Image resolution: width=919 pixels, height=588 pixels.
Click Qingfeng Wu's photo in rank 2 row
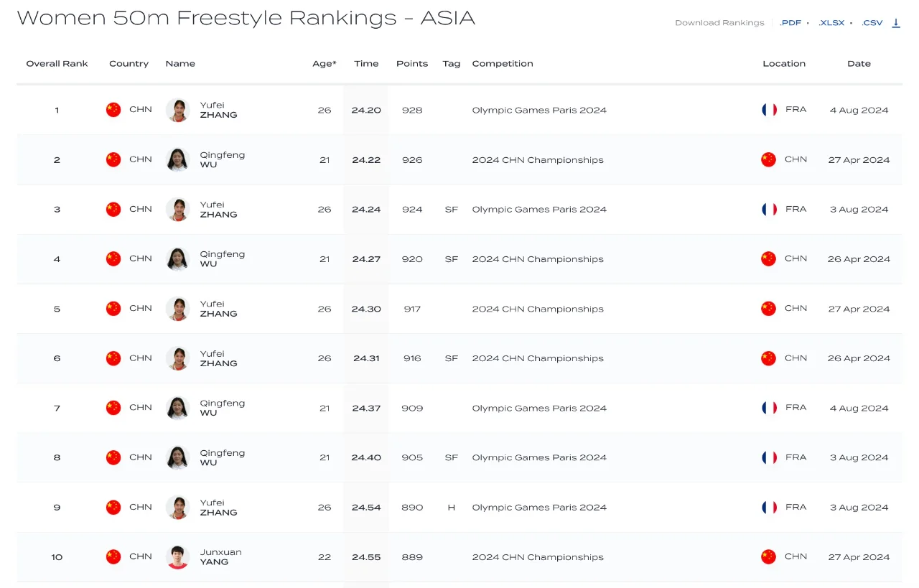point(177,159)
